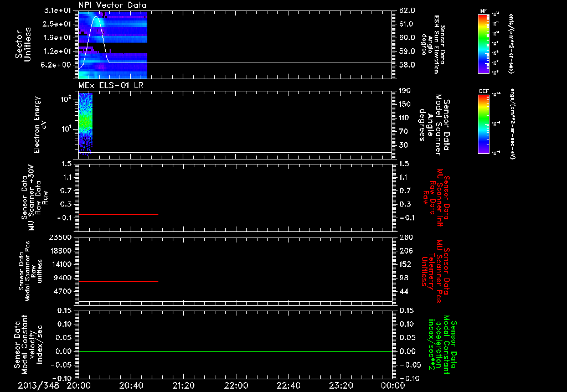Click the '62.0' sun elevation tick
This screenshot has height=392, width=567.
click(407, 11)
